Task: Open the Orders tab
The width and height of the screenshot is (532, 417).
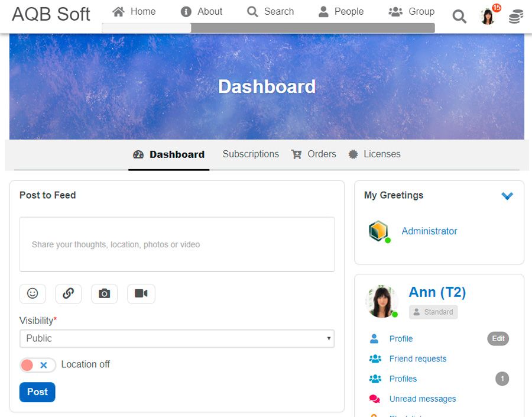Action: click(x=314, y=154)
